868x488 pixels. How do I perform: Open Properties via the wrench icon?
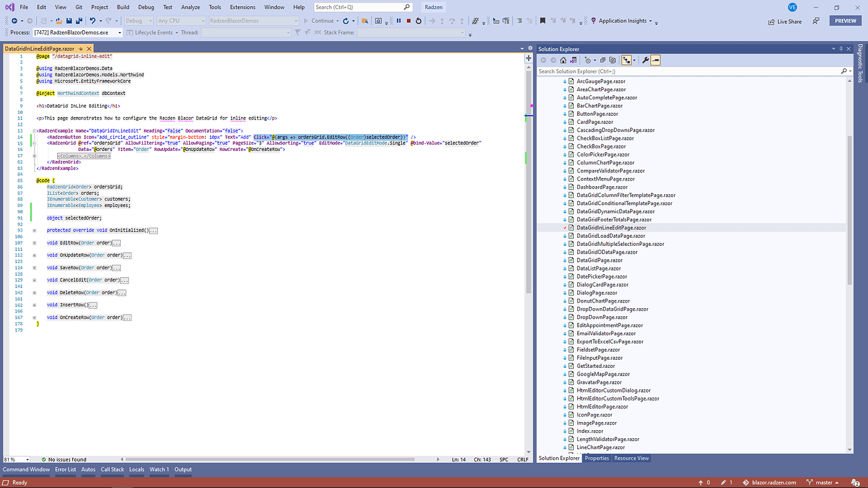pyautogui.click(x=645, y=60)
